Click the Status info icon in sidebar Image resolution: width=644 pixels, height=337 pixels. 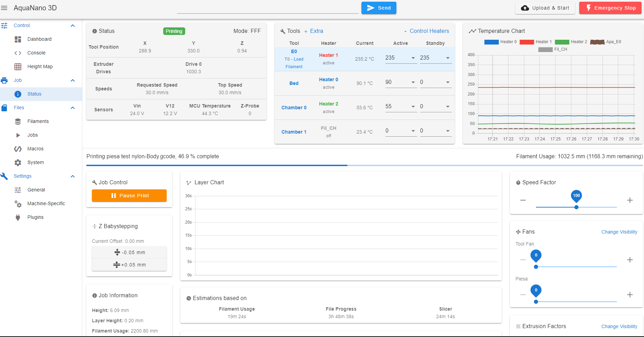[x=18, y=94]
